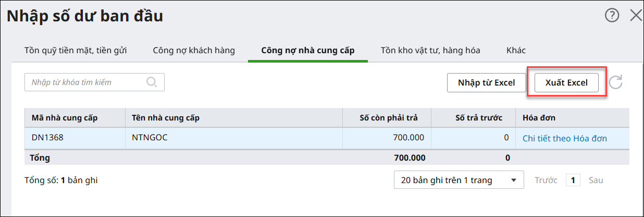Open Chi tiết theo Hóa đơn link

click(x=564, y=138)
